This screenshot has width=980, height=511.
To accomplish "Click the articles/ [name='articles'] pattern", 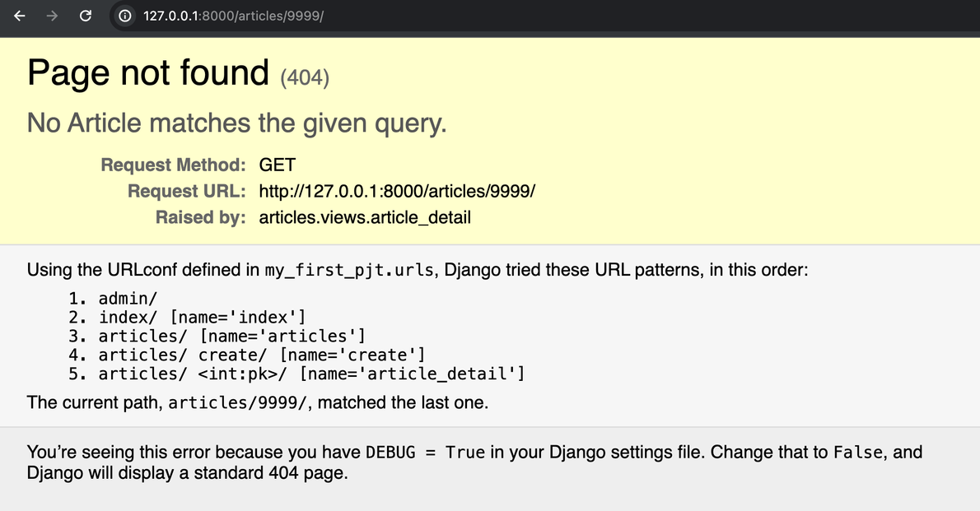I will (232, 336).
